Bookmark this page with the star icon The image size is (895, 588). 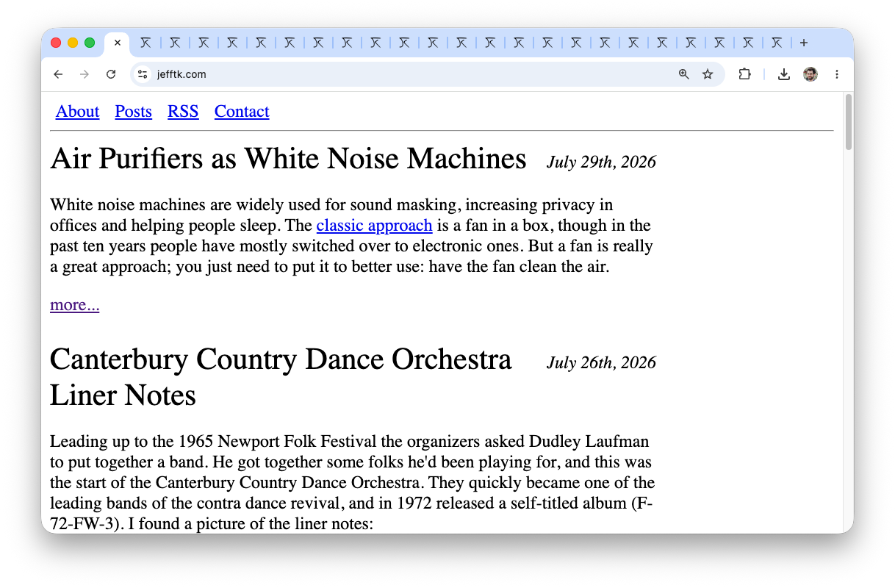708,74
